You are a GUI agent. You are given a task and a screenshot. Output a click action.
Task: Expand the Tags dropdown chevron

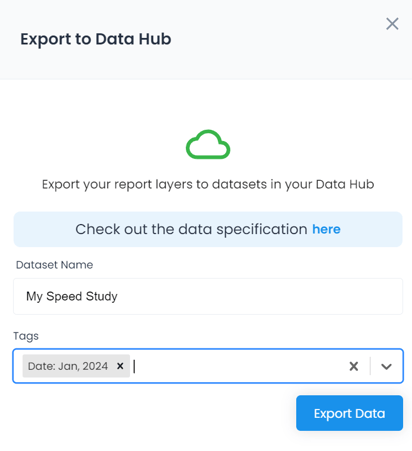pyautogui.click(x=386, y=366)
